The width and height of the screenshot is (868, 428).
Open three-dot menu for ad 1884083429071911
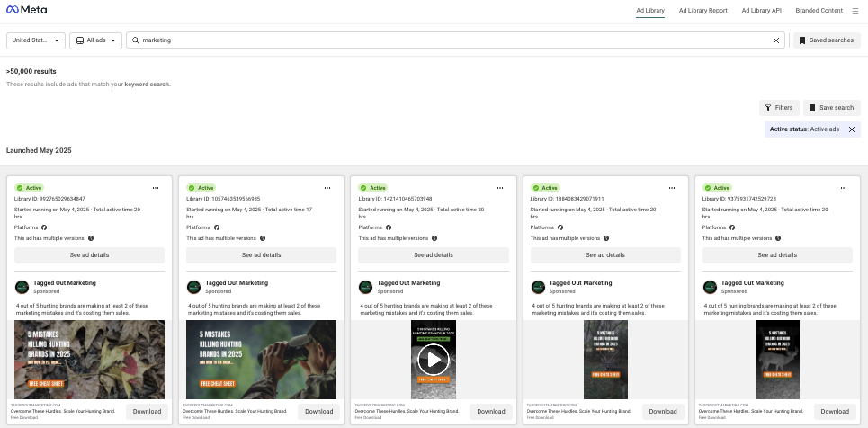coord(672,188)
